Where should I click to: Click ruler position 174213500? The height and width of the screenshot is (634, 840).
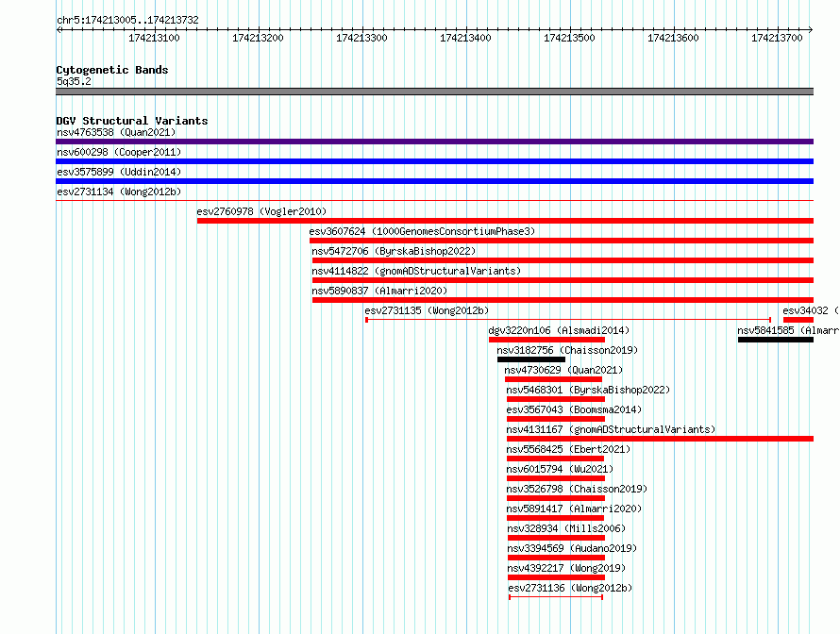click(569, 38)
